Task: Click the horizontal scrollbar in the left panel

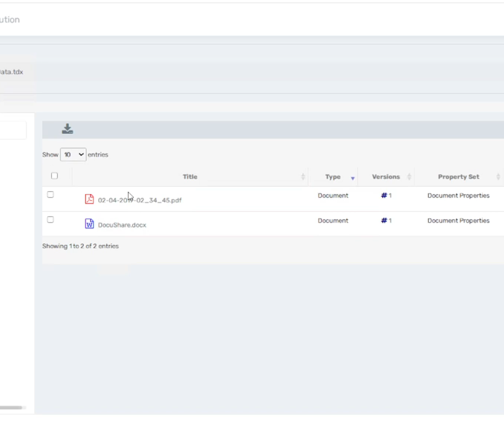Action: pos(11,407)
